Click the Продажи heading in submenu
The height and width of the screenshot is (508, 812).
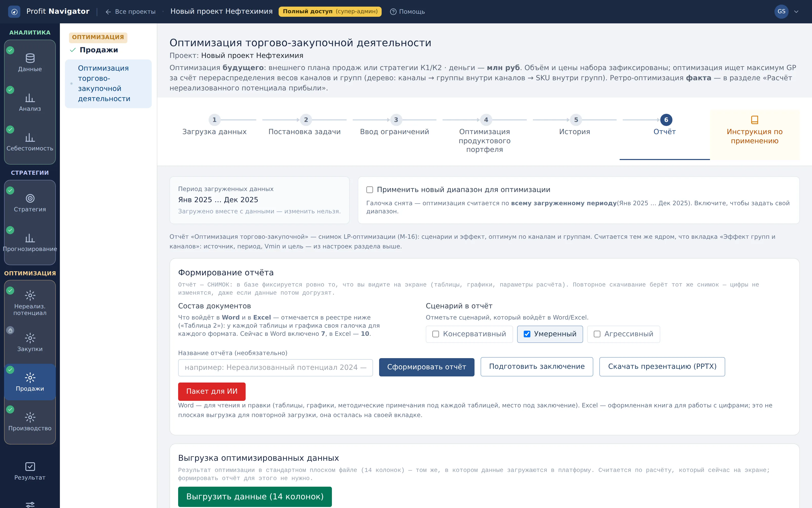click(x=99, y=50)
